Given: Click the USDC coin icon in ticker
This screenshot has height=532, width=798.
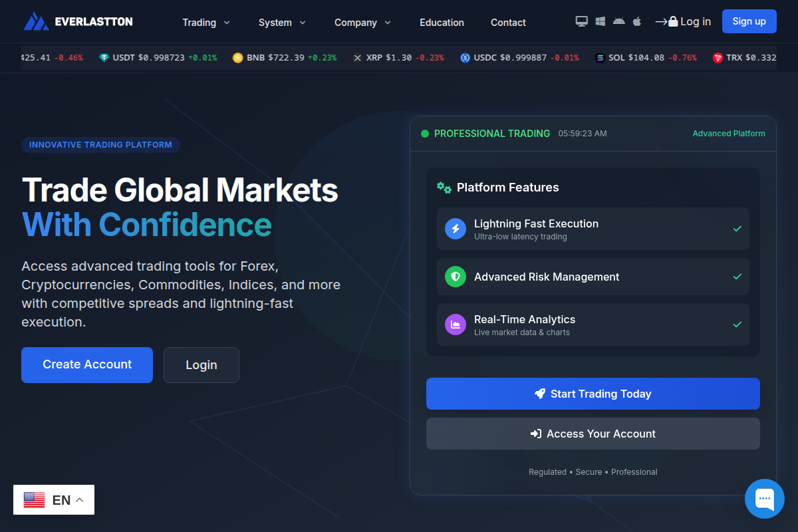Looking at the screenshot, I should click(x=465, y=58).
